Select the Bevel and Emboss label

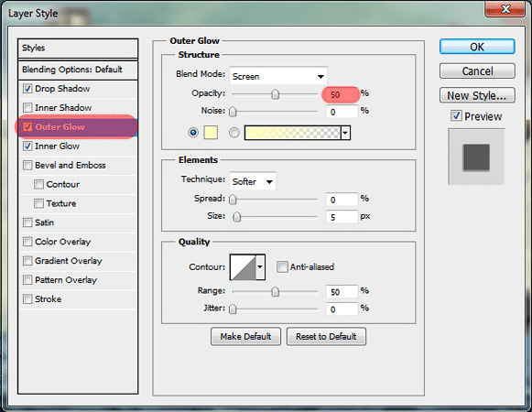[x=71, y=166]
